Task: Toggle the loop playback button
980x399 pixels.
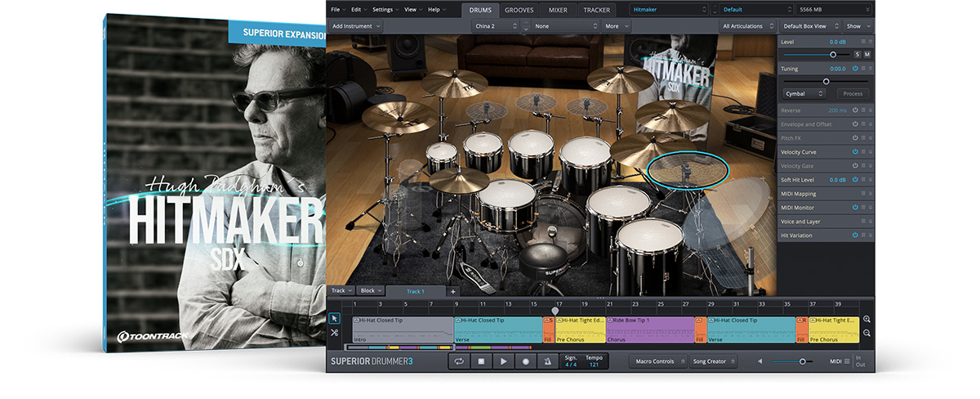Action: (x=459, y=361)
